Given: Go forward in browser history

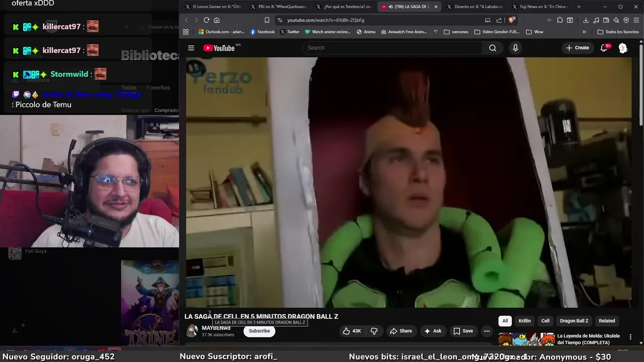Looking at the screenshot, I should click(196, 20).
